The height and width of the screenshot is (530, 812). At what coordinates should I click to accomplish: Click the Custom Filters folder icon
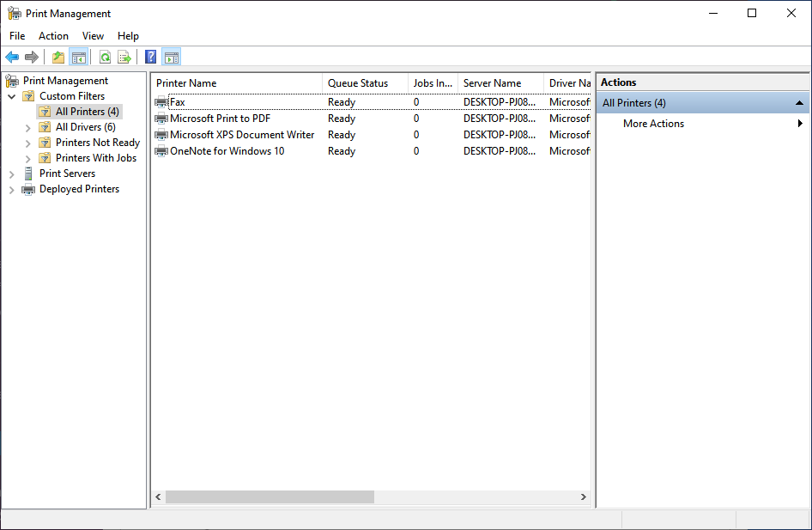coord(29,96)
